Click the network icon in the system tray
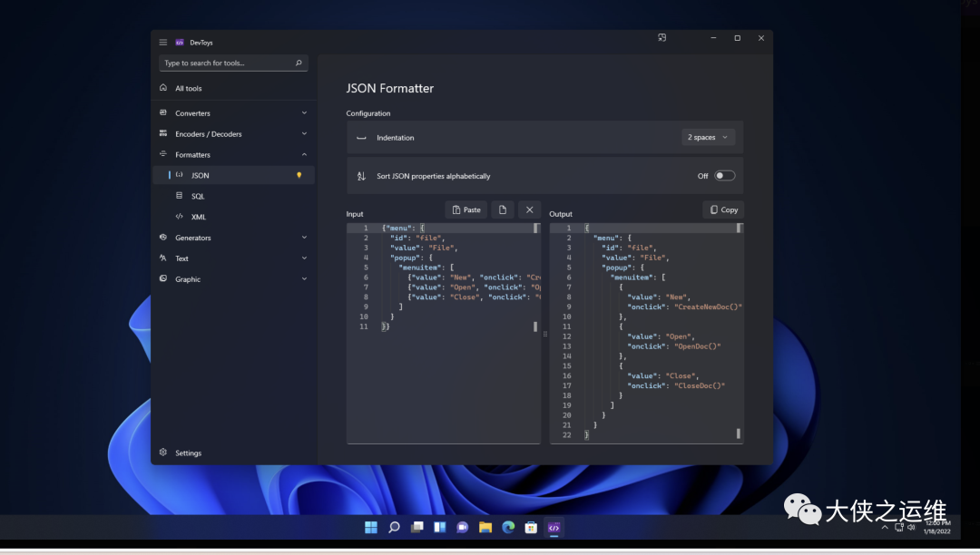Viewport: 980px width, 555px height. [x=898, y=528]
